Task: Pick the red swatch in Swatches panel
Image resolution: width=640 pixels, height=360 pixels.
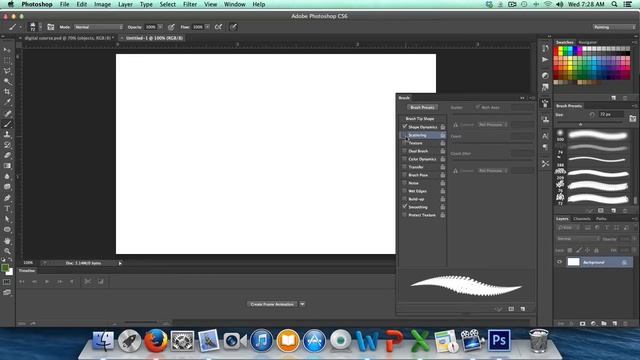Action: [556, 49]
